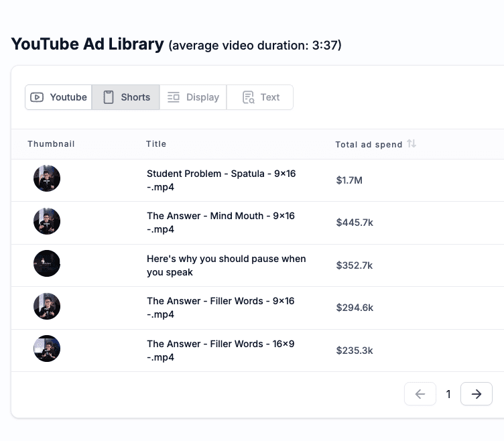Open the Display ads tab
The height and width of the screenshot is (441, 504).
pos(193,97)
